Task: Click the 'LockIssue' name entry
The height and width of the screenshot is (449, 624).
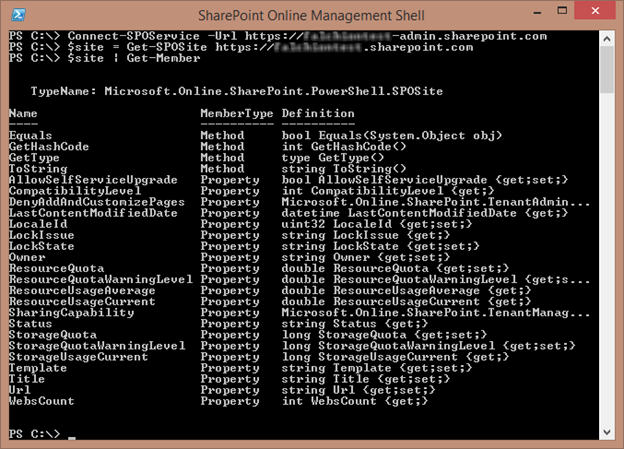Action: pos(42,235)
